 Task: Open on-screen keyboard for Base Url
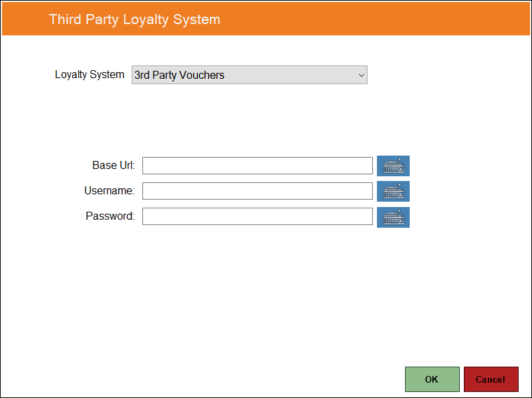click(393, 166)
